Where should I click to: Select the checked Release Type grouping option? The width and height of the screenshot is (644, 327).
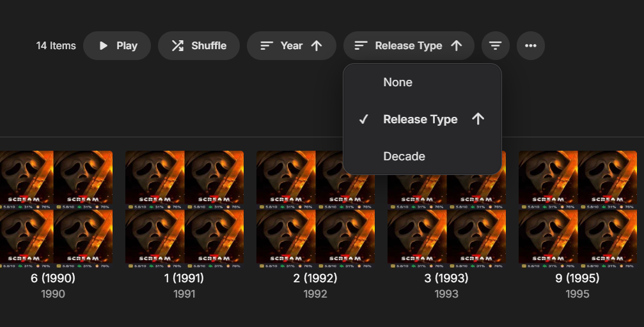(x=420, y=119)
